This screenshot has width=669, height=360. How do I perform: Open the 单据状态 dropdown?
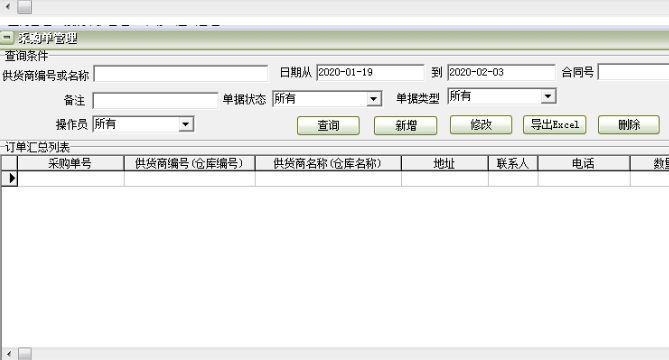point(373,99)
